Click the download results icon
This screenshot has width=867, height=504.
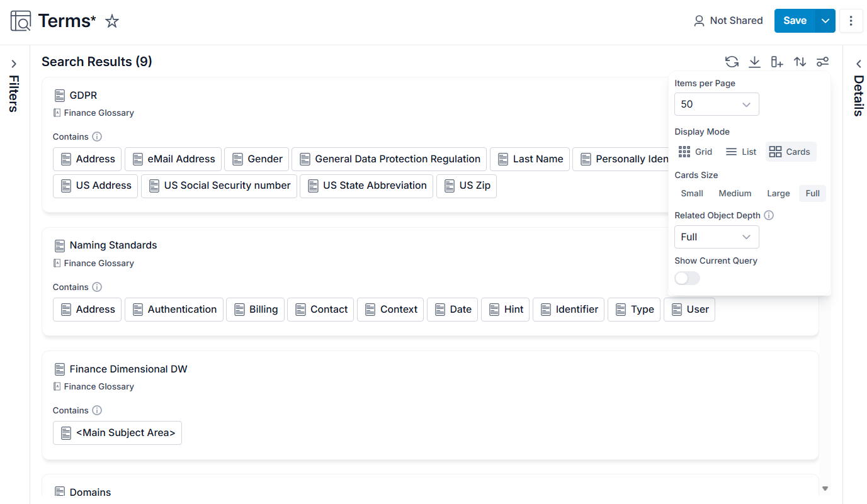tap(754, 62)
